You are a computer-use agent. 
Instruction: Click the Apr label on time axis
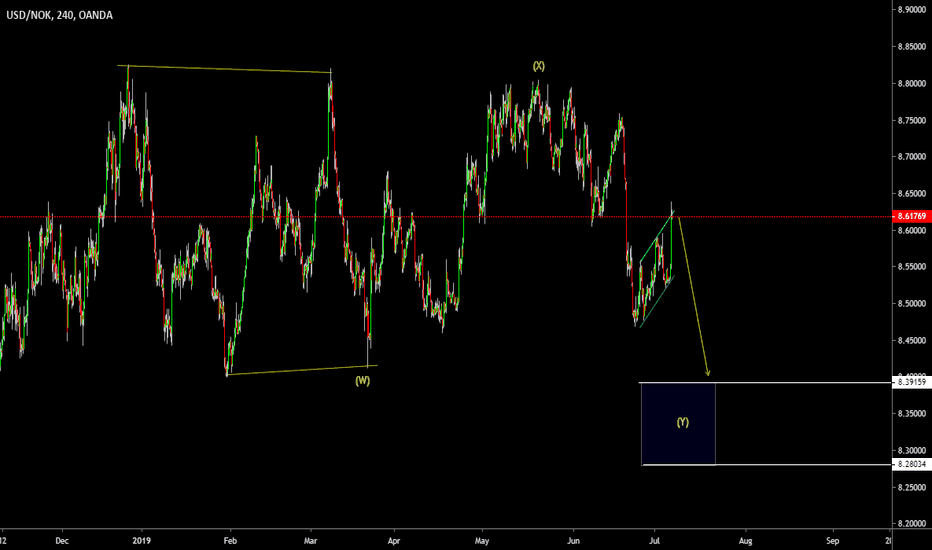pos(393,540)
